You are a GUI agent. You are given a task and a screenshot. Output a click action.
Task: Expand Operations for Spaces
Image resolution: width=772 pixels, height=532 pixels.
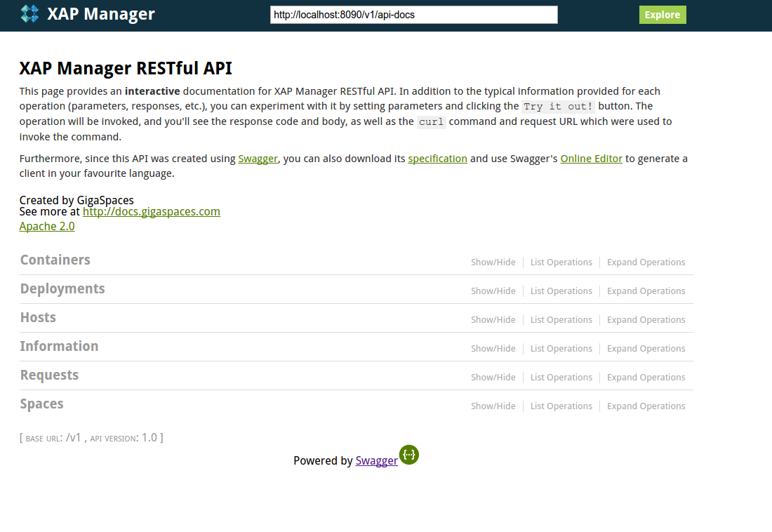(646, 406)
